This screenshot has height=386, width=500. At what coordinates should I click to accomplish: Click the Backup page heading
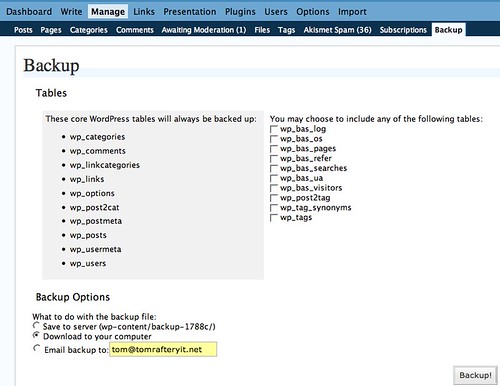[x=51, y=66]
